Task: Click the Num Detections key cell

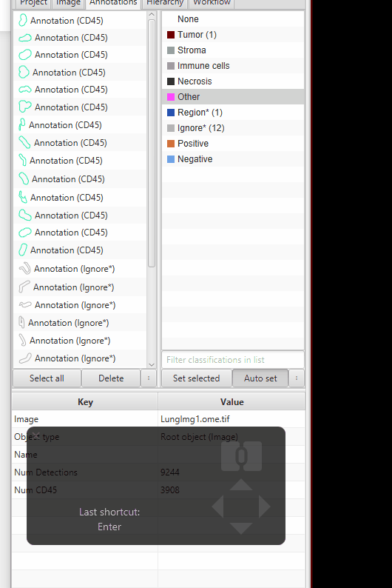Action: (x=85, y=472)
